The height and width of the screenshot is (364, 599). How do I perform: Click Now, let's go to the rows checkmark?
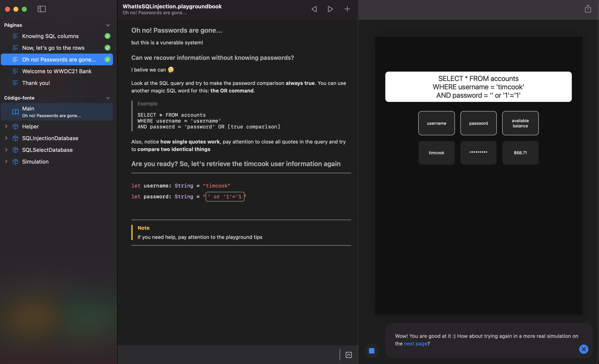[x=108, y=48]
